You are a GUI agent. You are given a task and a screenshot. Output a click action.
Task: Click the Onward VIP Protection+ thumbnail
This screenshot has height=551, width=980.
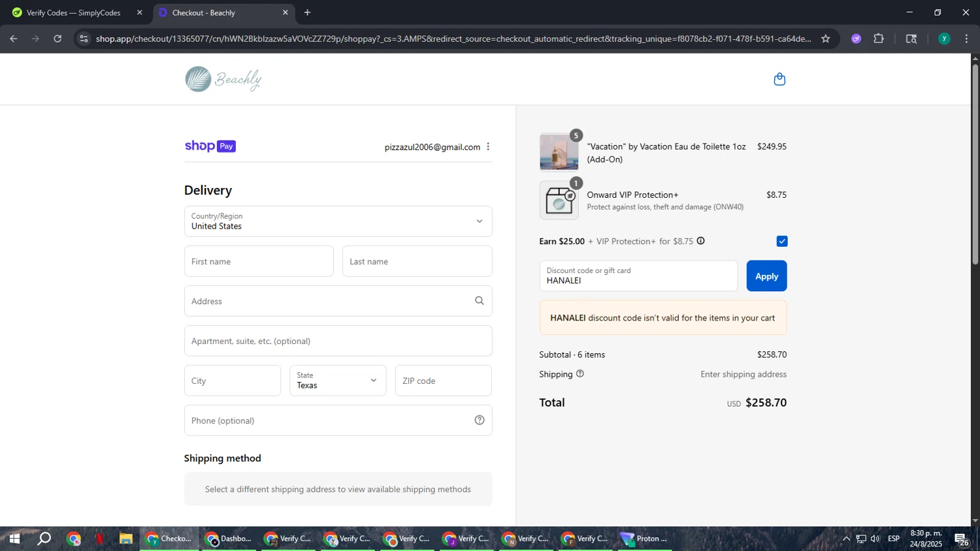pyautogui.click(x=559, y=200)
